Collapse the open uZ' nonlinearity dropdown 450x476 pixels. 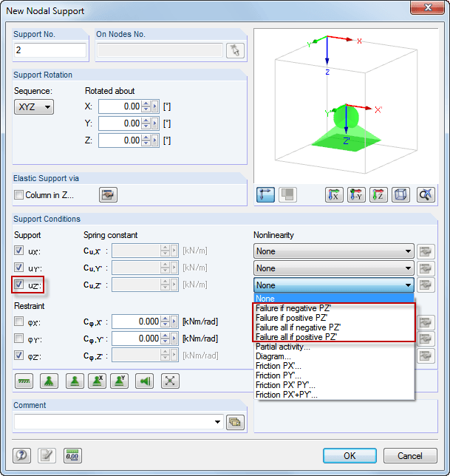coord(333,285)
